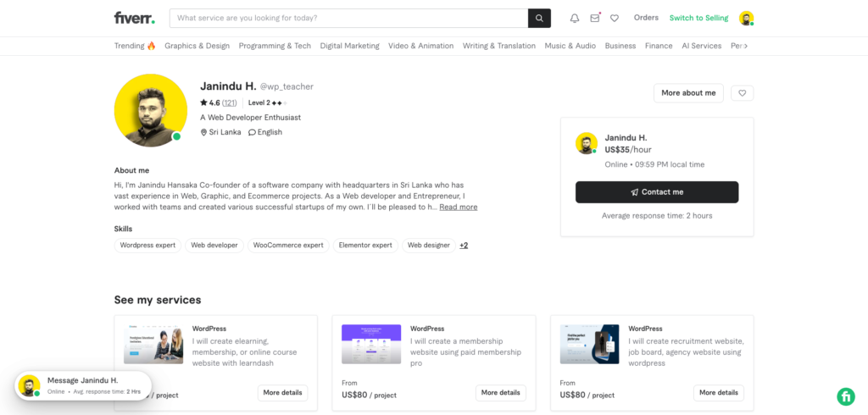Screen dimensions: 868x415
Task: Expand About me with Read more
Action: click(458, 207)
